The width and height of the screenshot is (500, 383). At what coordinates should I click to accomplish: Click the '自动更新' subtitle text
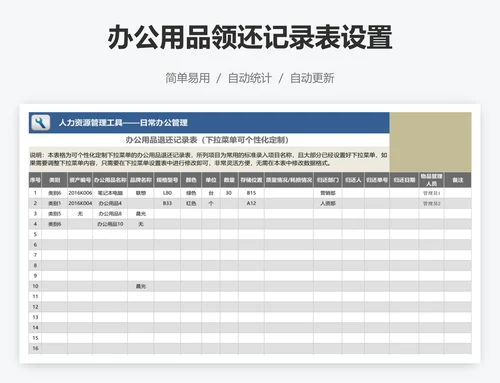coord(312,78)
